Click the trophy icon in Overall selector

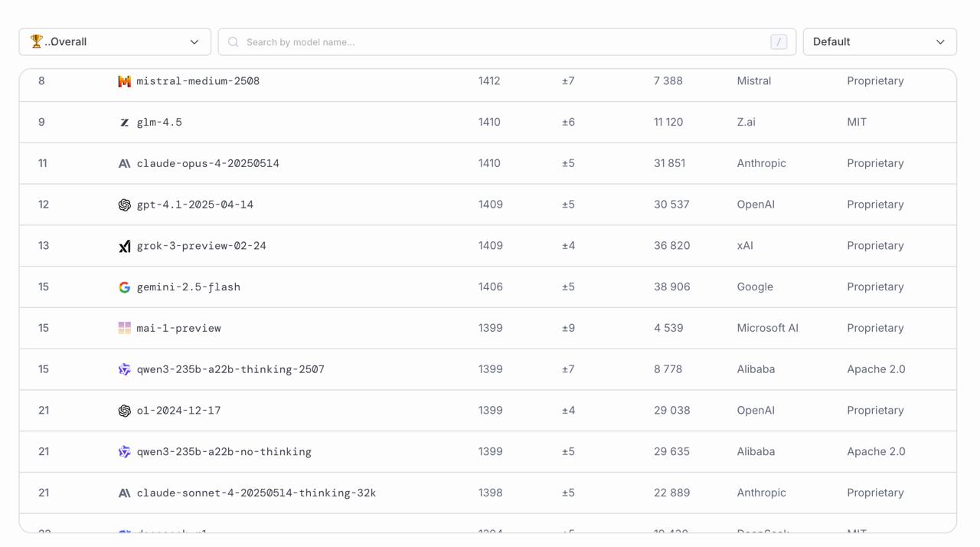pyautogui.click(x=36, y=41)
